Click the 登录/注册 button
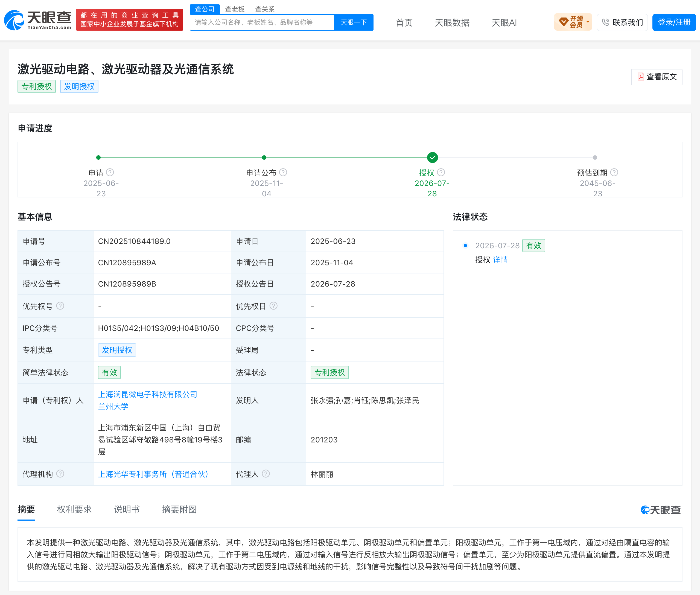700x595 pixels. click(x=674, y=22)
